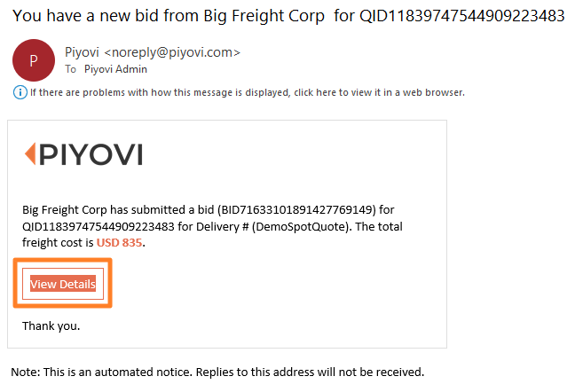The image size is (583, 392).
Task: Click the 'Thank you.' text
Action: (x=51, y=325)
